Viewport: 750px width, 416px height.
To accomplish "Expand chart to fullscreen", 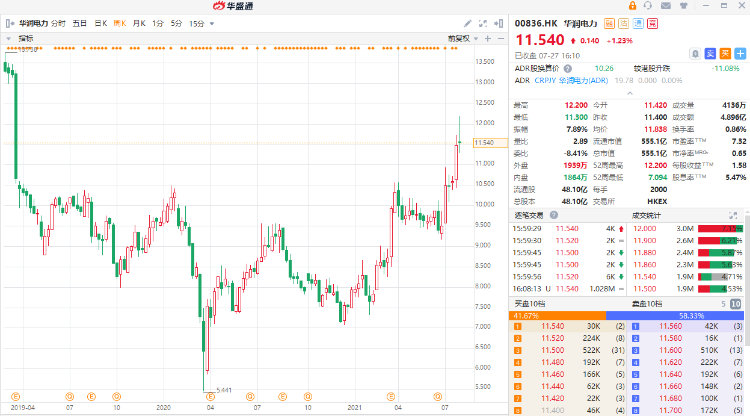I will (x=483, y=23).
